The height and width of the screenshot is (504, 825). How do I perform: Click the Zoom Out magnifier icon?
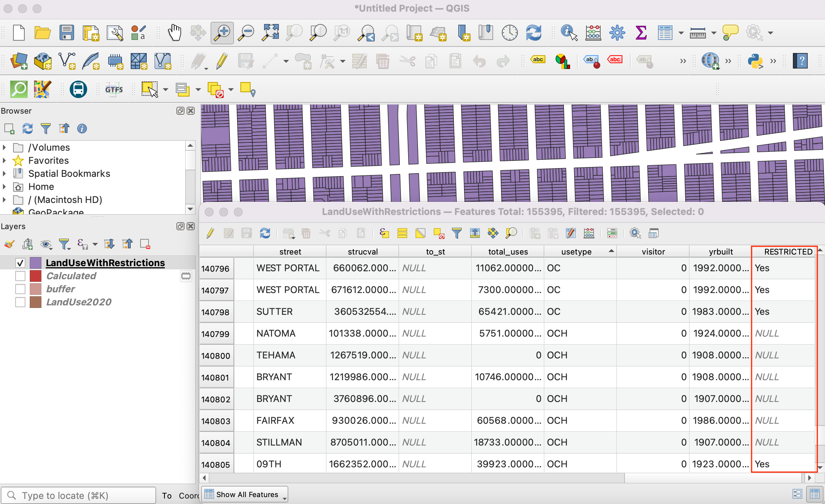[246, 33]
